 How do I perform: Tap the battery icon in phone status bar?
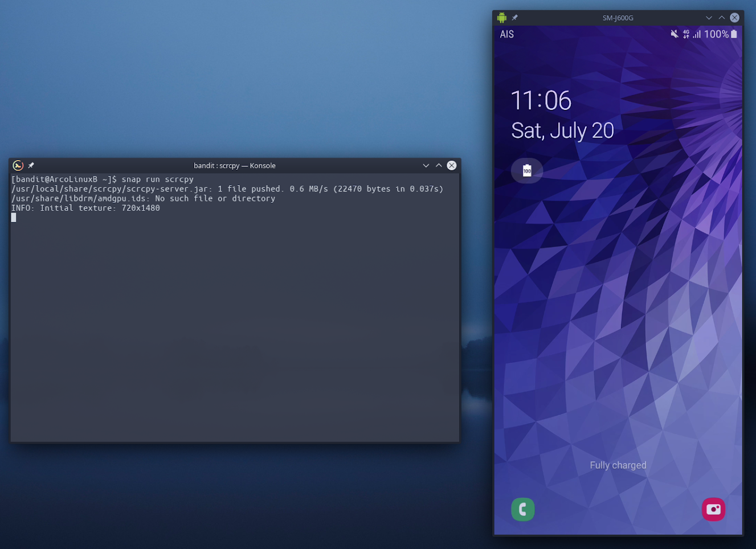734,34
